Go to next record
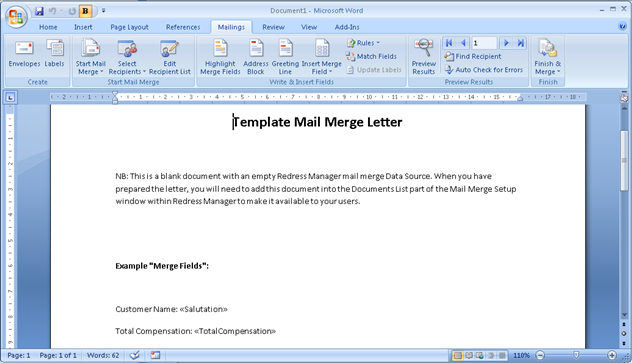Viewport: 632px width, 363px height. point(506,43)
